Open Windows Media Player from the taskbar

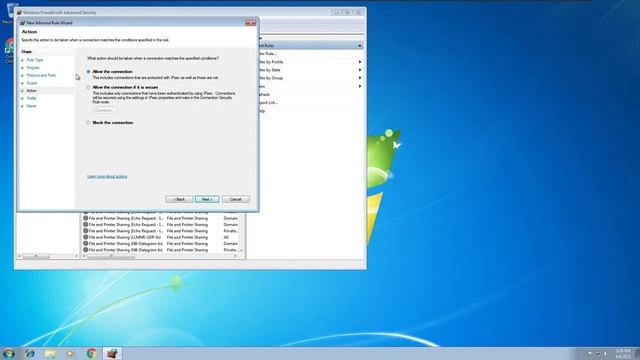71,353
